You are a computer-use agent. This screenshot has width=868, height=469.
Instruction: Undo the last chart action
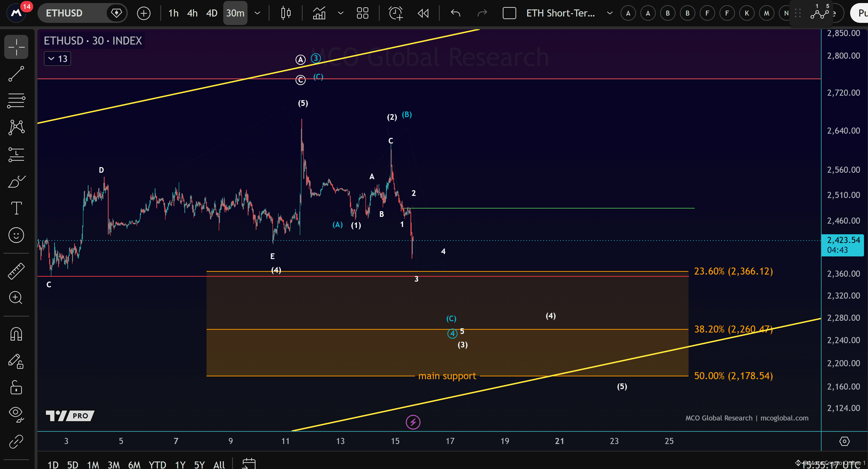point(456,13)
